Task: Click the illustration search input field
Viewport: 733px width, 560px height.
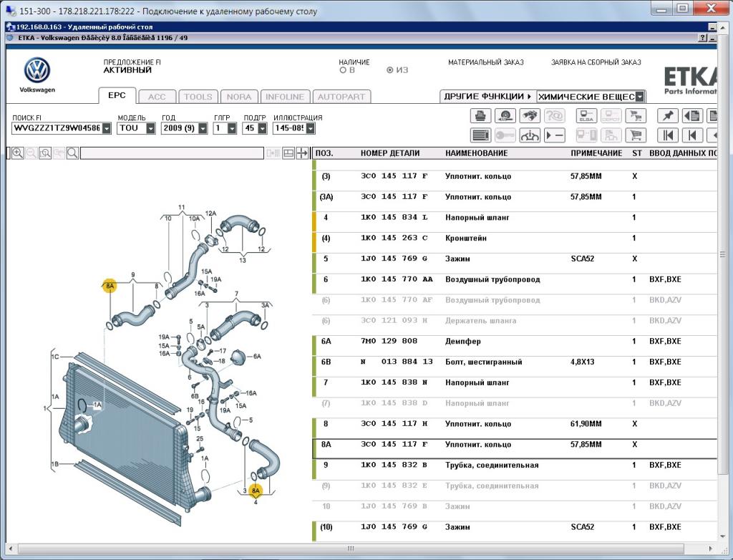Action: [x=172, y=153]
